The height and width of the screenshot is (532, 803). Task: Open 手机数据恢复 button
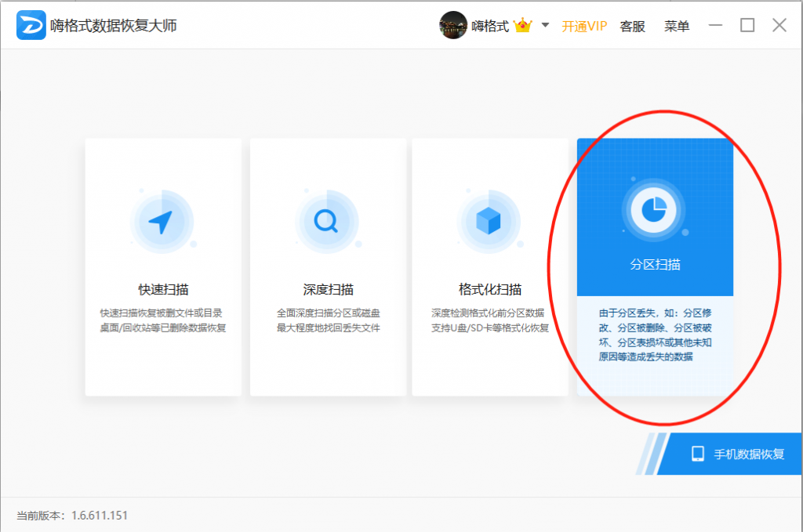pos(731,454)
